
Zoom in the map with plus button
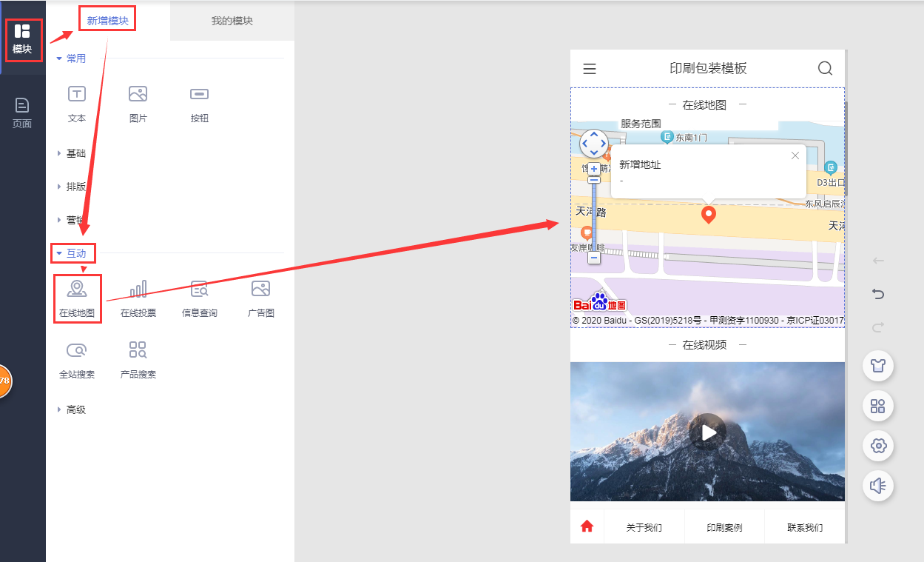[x=594, y=169]
